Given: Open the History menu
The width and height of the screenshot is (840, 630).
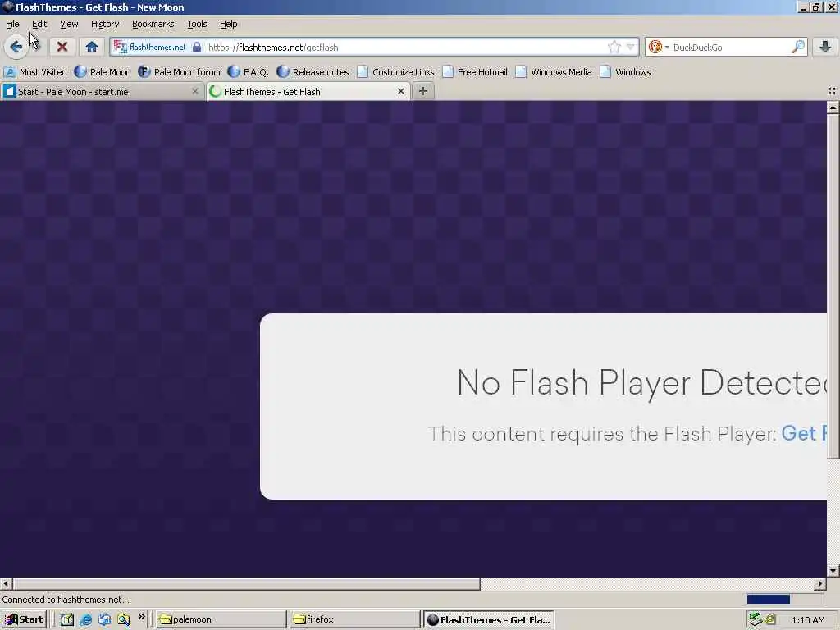Looking at the screenshot, I should [x=105, y=24].
